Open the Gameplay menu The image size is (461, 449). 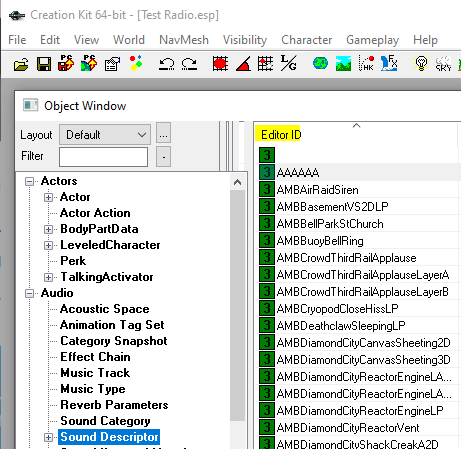(x=373, y=40)
